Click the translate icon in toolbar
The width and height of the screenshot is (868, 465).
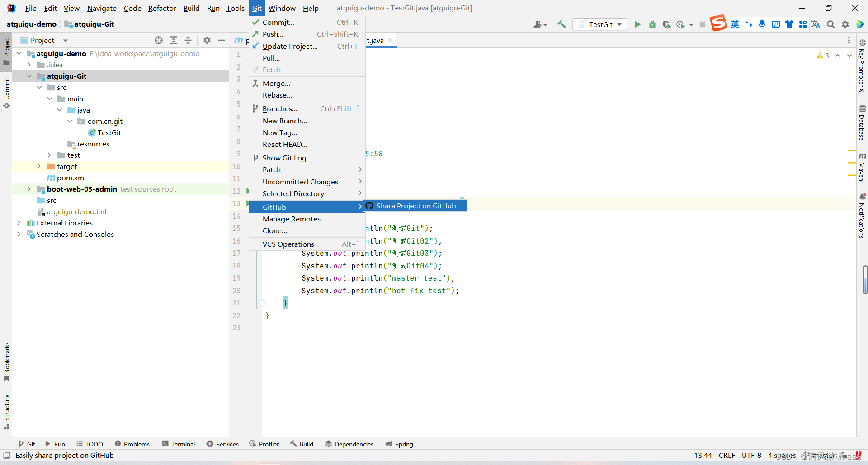tap(816, 24)
